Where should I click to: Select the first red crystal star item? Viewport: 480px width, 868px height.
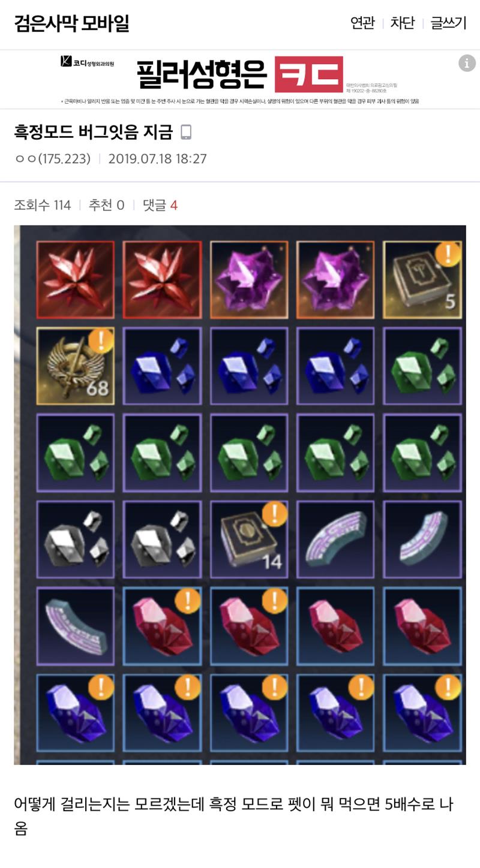(x=76, y=279)
